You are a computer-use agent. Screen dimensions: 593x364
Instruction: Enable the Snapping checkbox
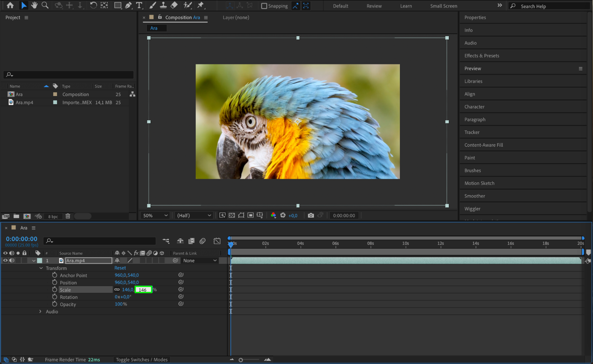click(x=264, y=6)
